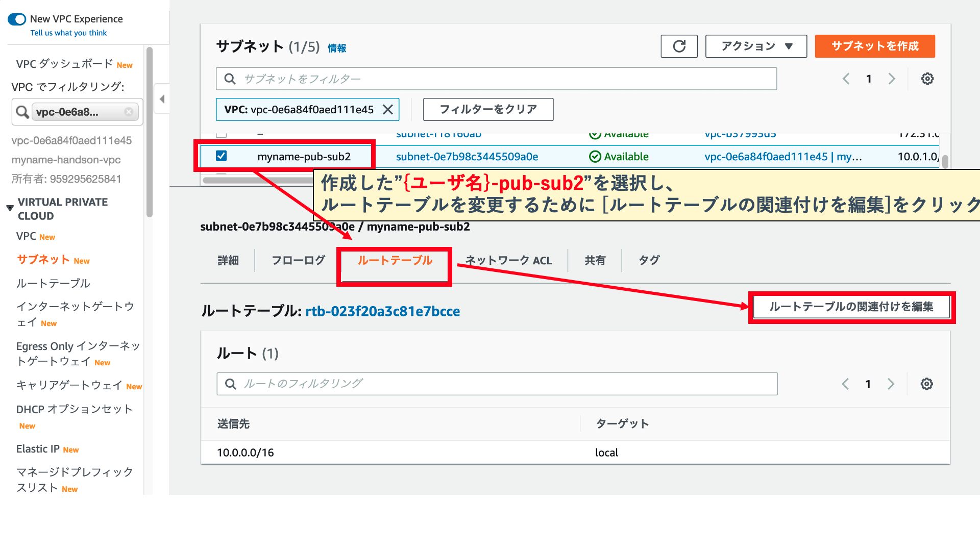Select the 10.0.0.0/16 destination cell
Image resolution: width=980 pixels, height=551 pixels.
[245, 453]
